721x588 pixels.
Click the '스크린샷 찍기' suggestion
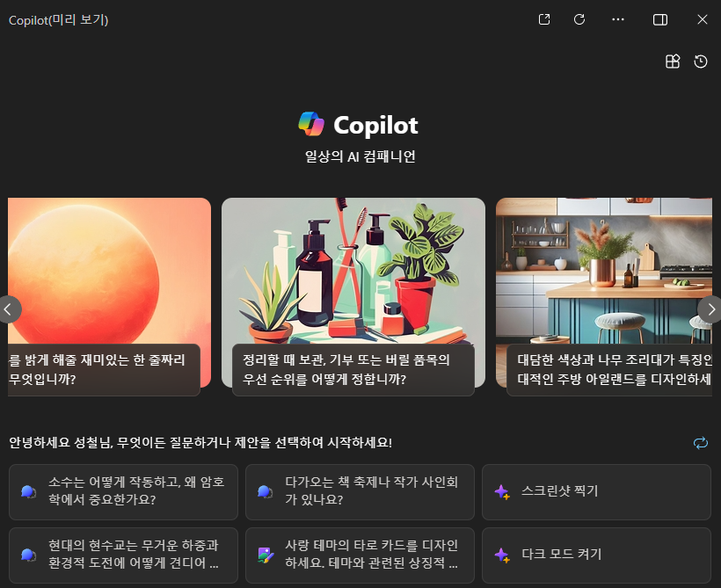[x=596, y=491]
